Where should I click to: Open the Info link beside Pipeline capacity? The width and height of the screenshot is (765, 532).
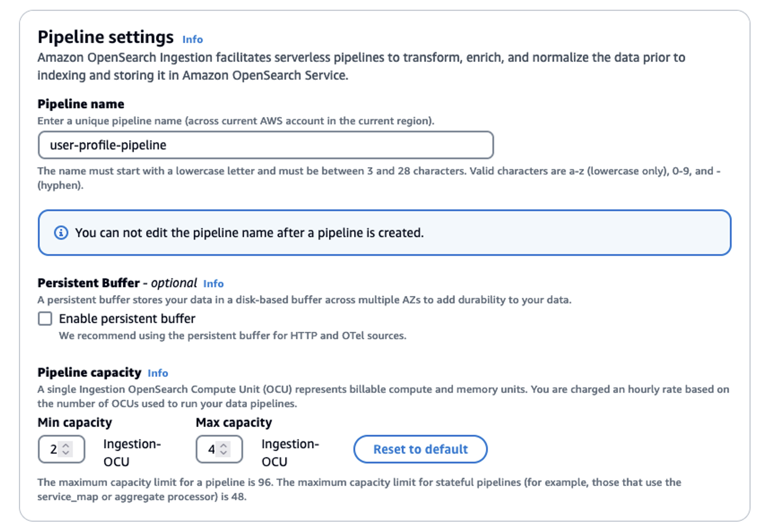point(158,373)
